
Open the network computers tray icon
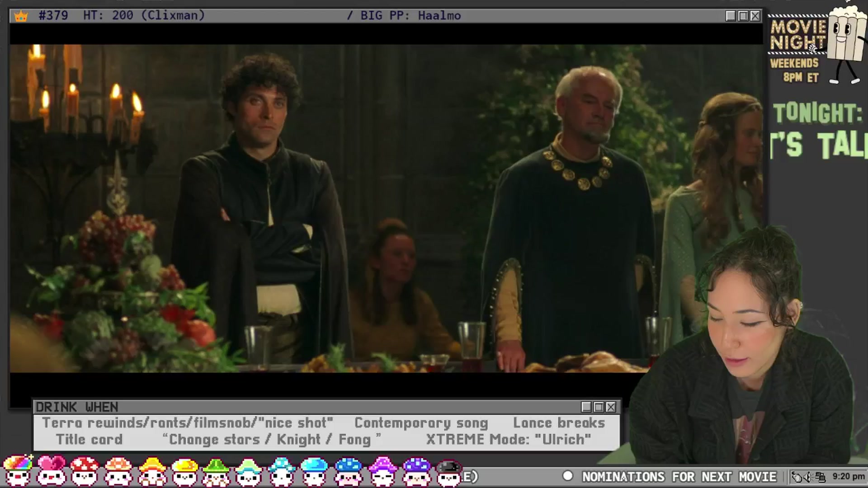(821, 477)
